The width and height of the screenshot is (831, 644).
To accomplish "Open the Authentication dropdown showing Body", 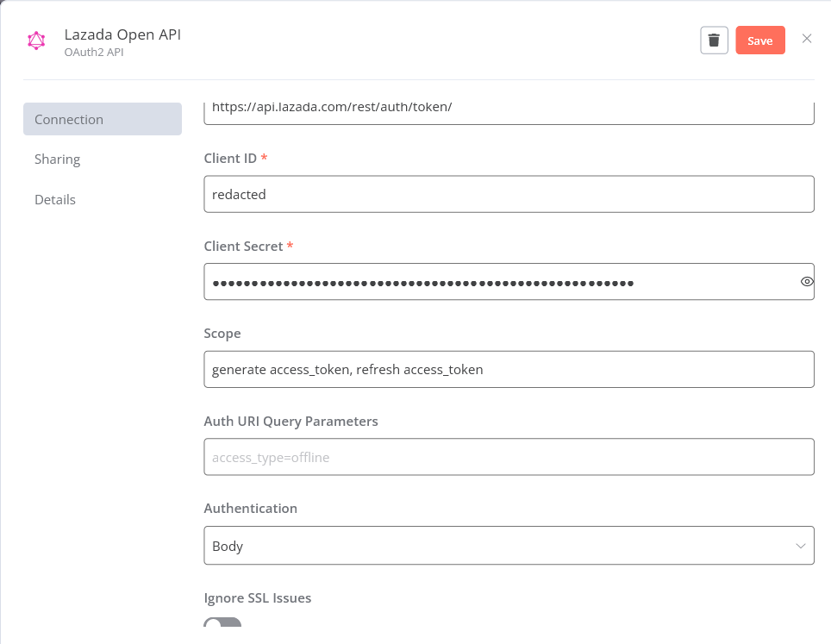I will (509, 546).
